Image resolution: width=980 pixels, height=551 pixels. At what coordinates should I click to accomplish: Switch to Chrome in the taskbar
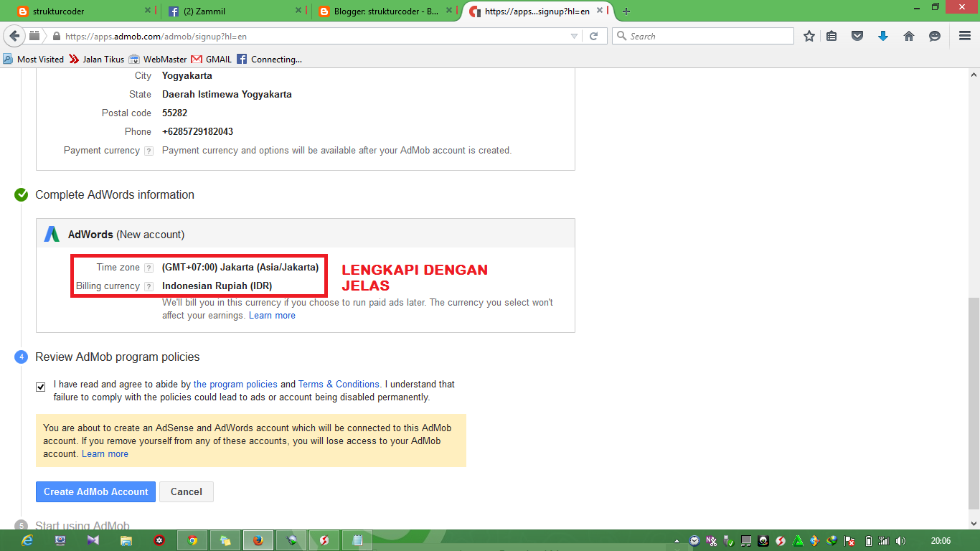click(x=192, y=540)
